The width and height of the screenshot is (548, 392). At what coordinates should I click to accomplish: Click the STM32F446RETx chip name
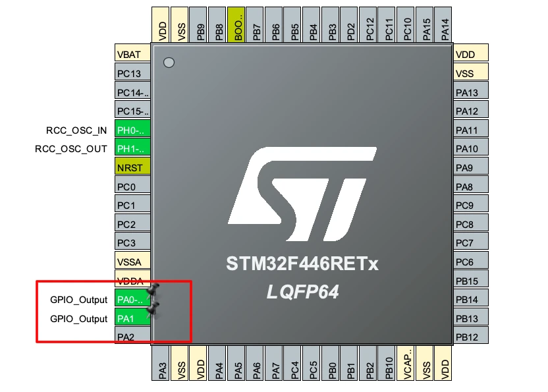pos(302,264)
